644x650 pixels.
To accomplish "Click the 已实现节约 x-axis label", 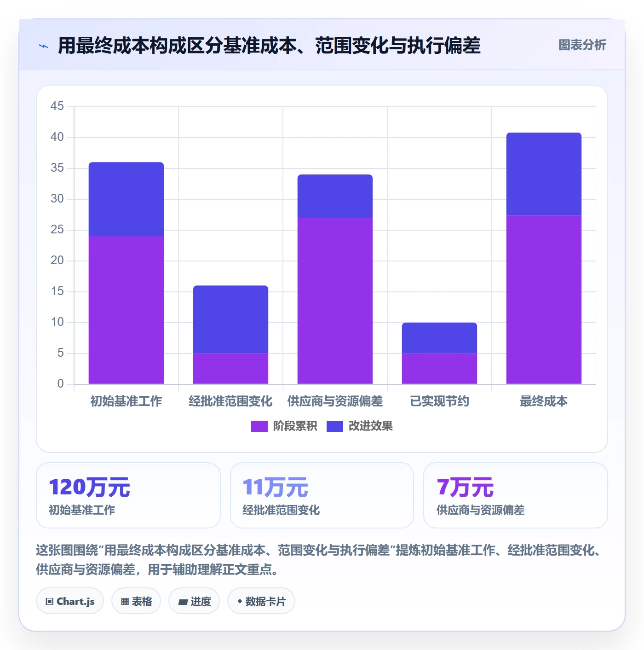I will pyautogui.click(x=439, y=401).
